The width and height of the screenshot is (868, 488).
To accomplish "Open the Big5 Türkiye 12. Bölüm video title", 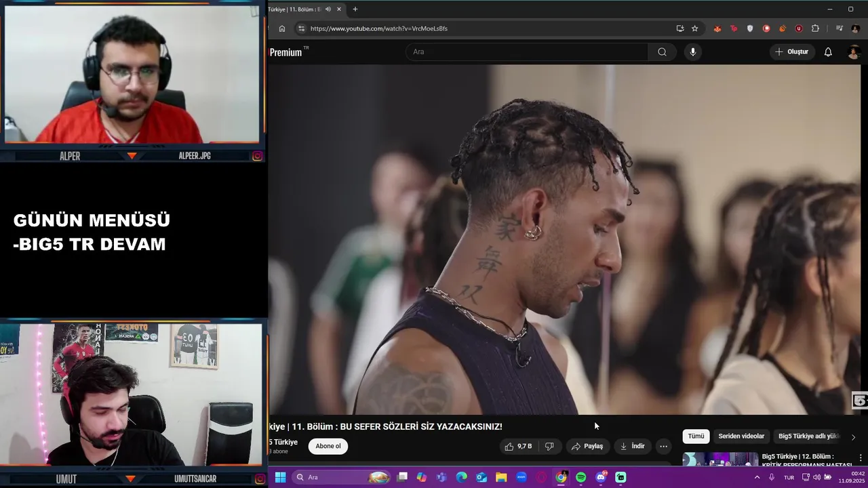I will tap(806, 460).
